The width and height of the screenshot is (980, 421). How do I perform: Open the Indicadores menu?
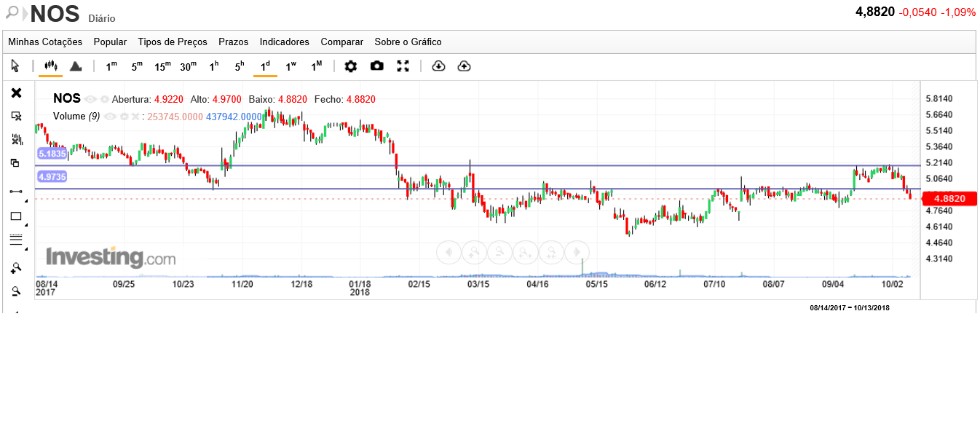(284, 42)
